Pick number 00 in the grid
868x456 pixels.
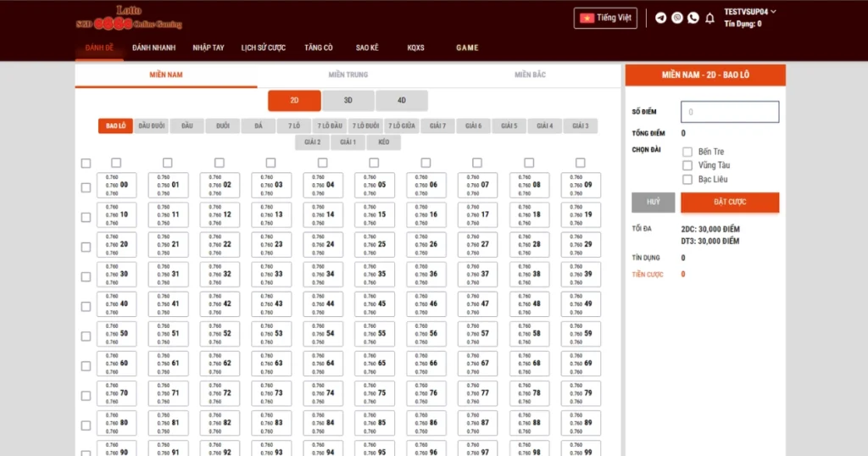pyautogui.click(x=116, y=185)
